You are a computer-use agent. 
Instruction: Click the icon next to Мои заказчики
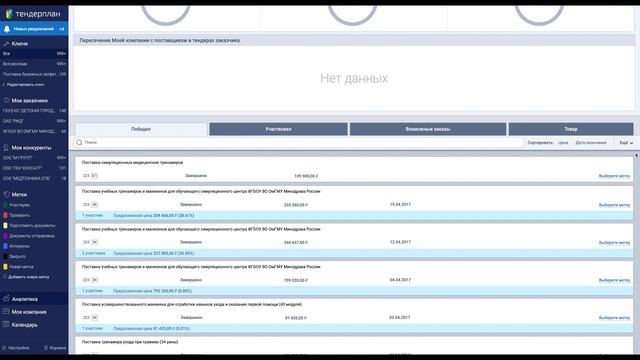(x=6, y=100)
